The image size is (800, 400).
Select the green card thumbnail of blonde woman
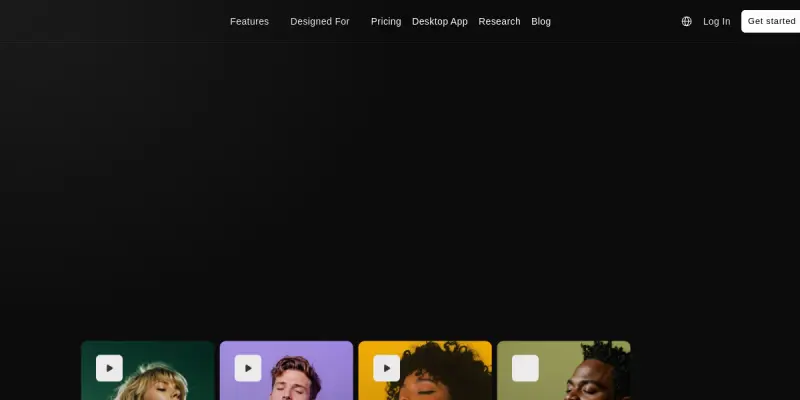tap(147, 370)
